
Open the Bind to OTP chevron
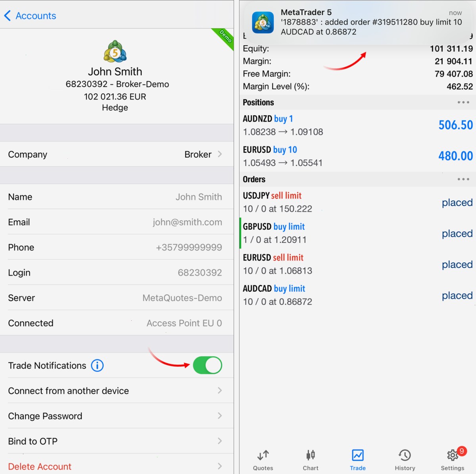[x=220, y=441]
